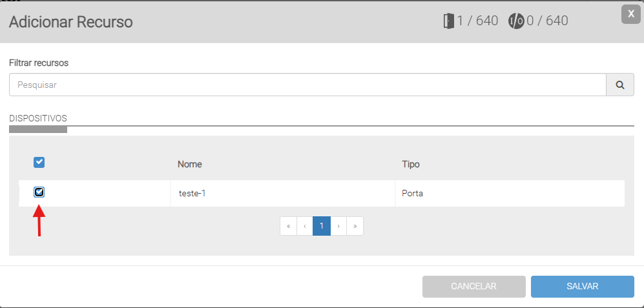Image resolution: width=644 pixels, height=308 pixels.
Task: Jump to last page using » button
Action: [355, 226]
